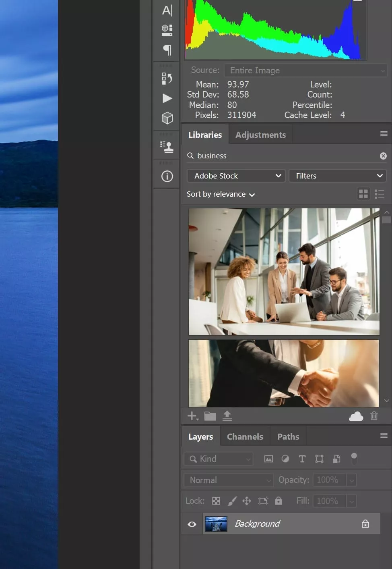Create a new library group folder
Viewport: 392px width, 569px height.
[210, 416]
